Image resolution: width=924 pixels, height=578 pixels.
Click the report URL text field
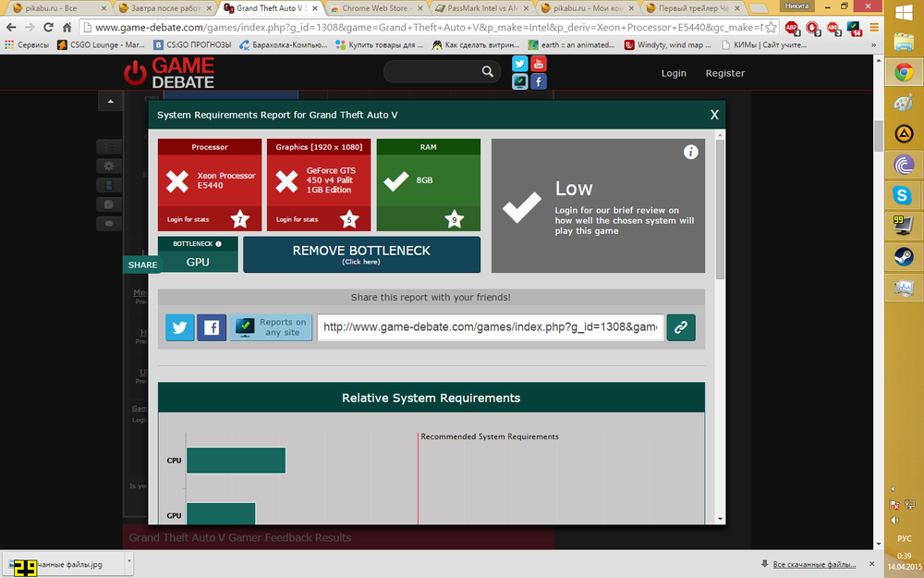click(x=490, y=327)
